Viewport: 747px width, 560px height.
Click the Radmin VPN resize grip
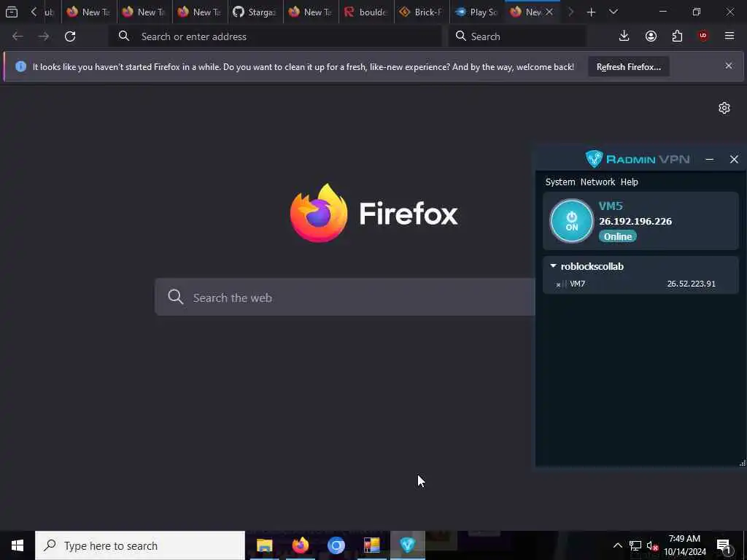tap(742, 463)
